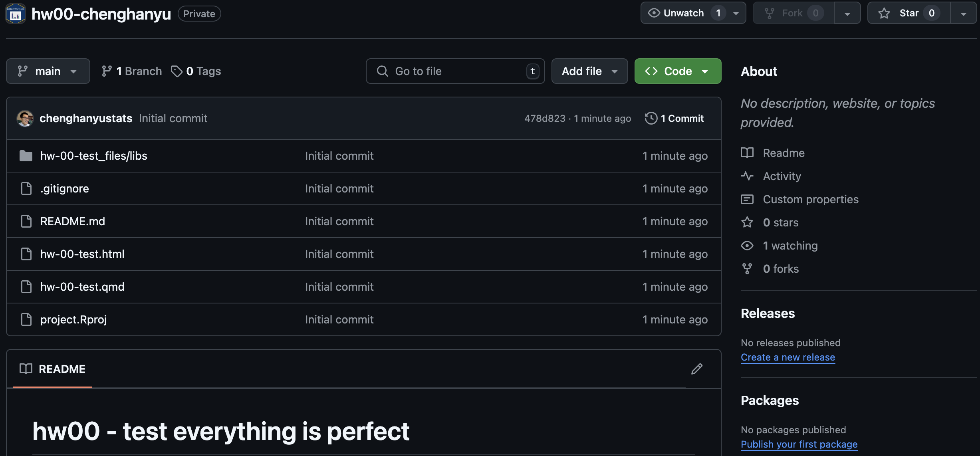This screenshot has height=456, width=980.
Task: Select the README tab
Action: coord(53,369)
